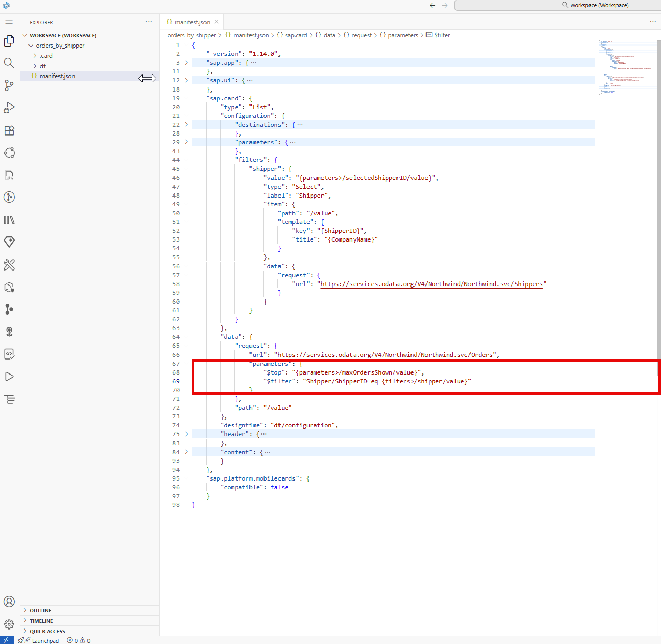Click line number 98 in the gutter

176,505
